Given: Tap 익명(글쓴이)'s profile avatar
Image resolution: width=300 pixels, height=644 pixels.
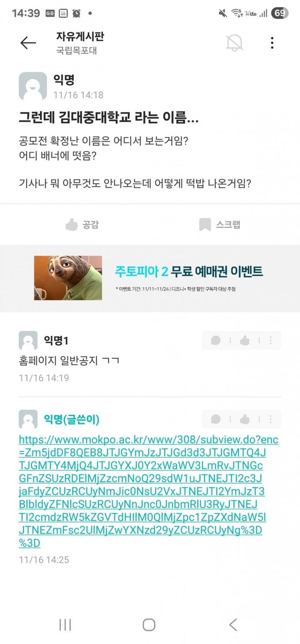Looking at the screenshot, I should click(28, 419).
